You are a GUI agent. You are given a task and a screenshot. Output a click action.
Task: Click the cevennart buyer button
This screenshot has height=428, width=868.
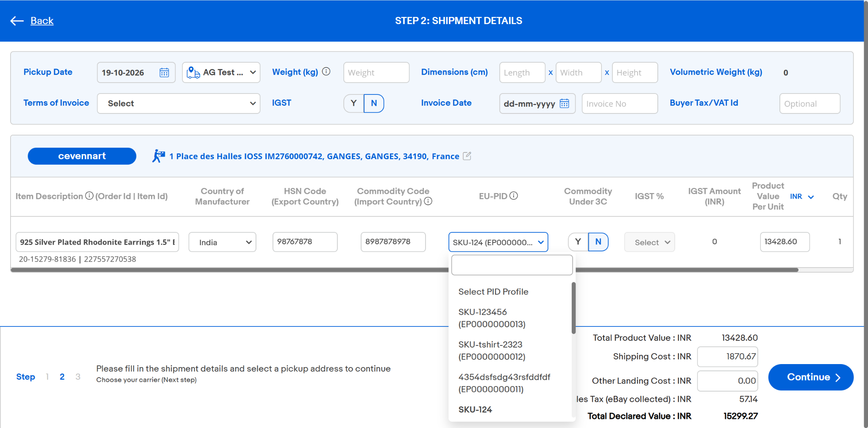point(82,156)
